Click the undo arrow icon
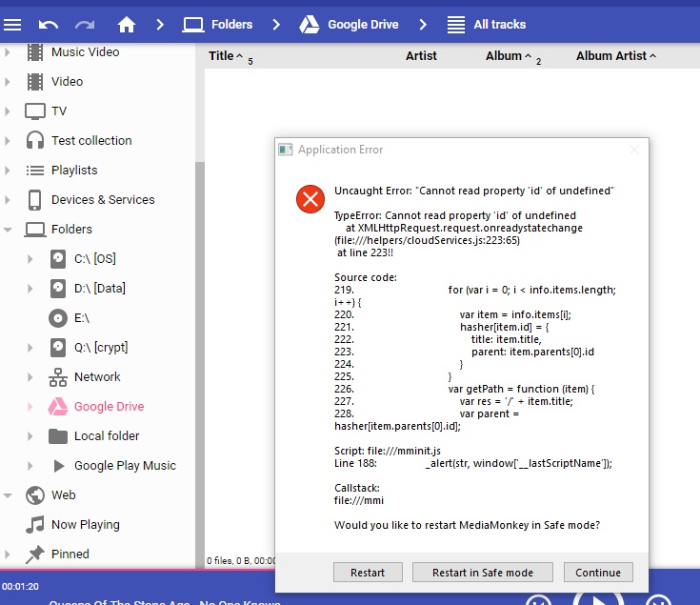Screen dimensions: 700x605 [49, 24]
